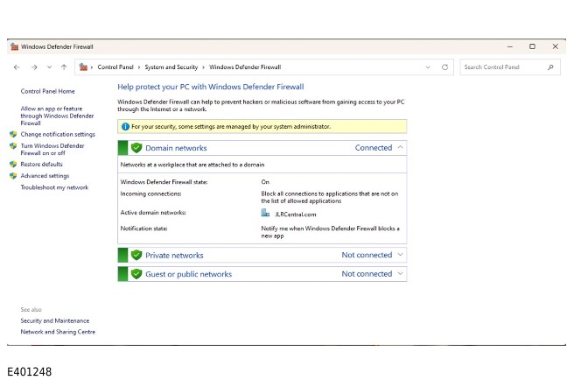Viewport: 588px width, 387px height.
Task: Click the JLRCentral.com network icon
Action: point(265,213)
